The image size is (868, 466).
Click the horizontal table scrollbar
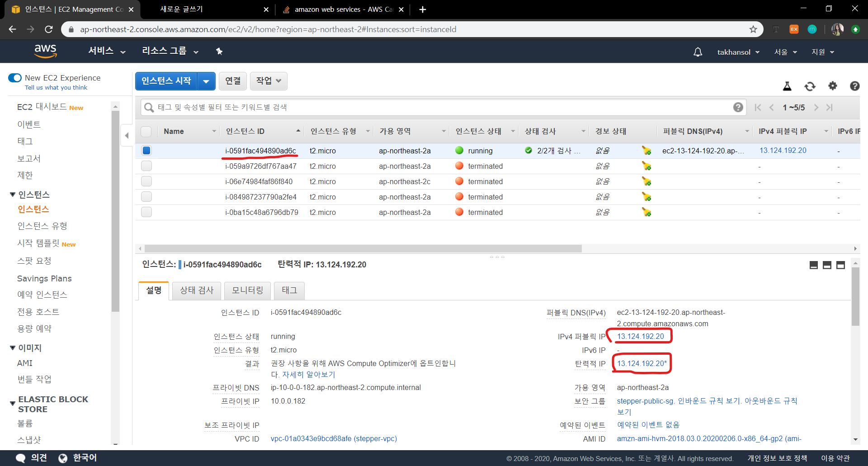(363, 248)
